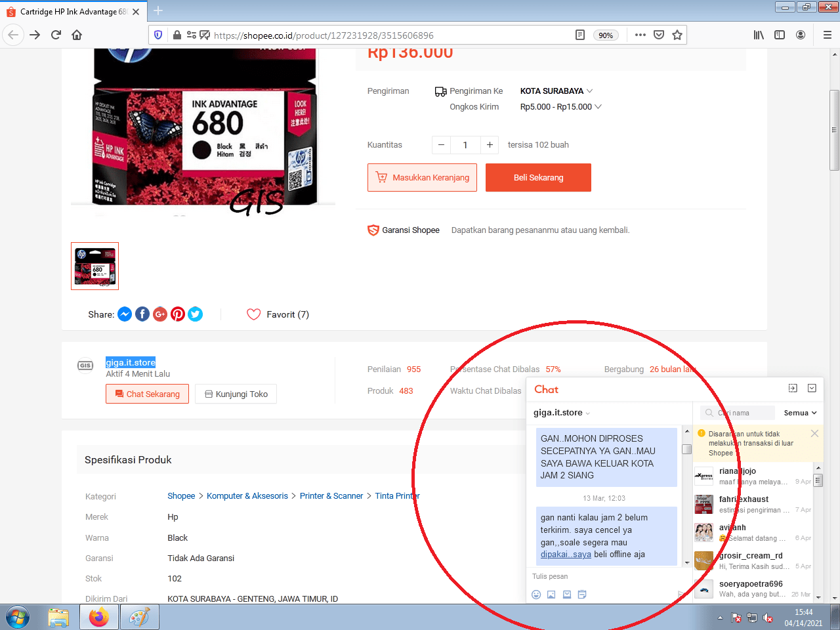Image resolution: width=840 pixels, height=630 pixels.
Task: Open the taskbar clock showing 15:44
Action: pyautogui.click(x=803, y=618)
